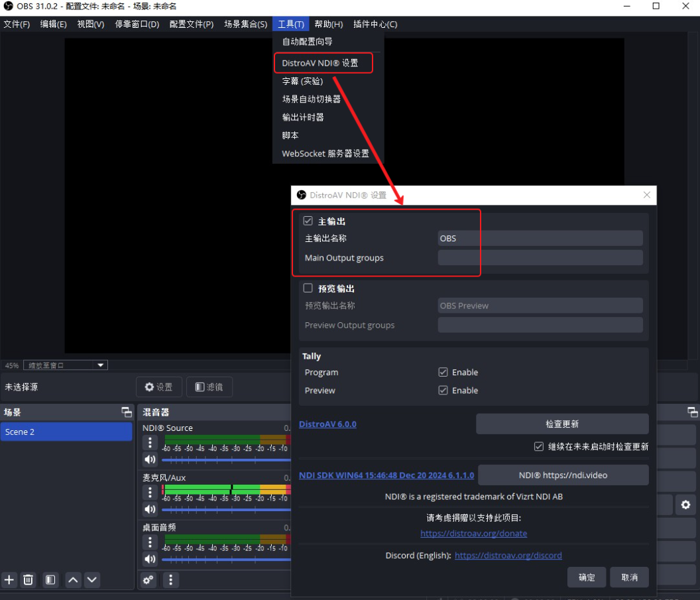Select Scene 2 in the 场景 list
This screenshot has width=700, height=600.
pos(66,432)
